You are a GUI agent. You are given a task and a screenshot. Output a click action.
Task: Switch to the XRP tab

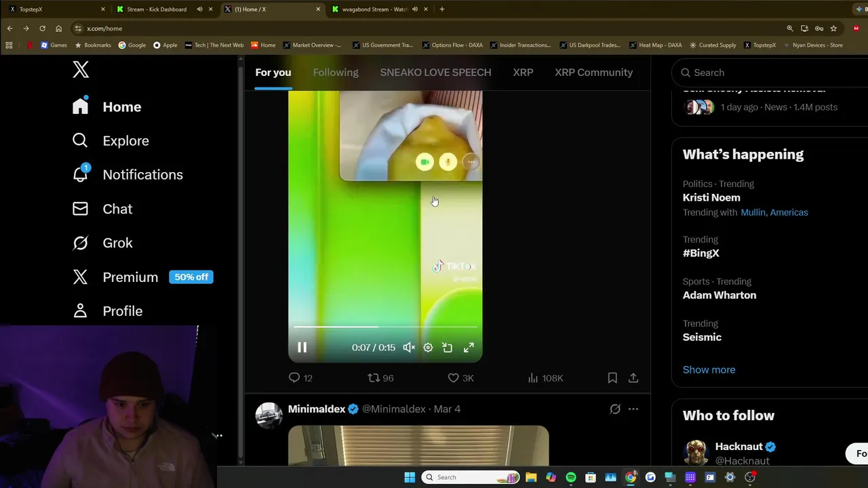pos(523,73)
